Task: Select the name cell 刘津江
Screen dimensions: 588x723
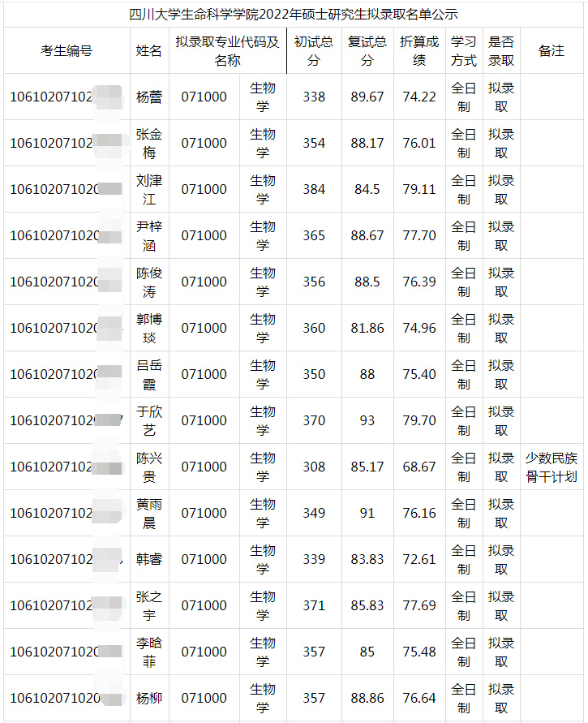Action: pyautogui.click(x=149, y=189)
